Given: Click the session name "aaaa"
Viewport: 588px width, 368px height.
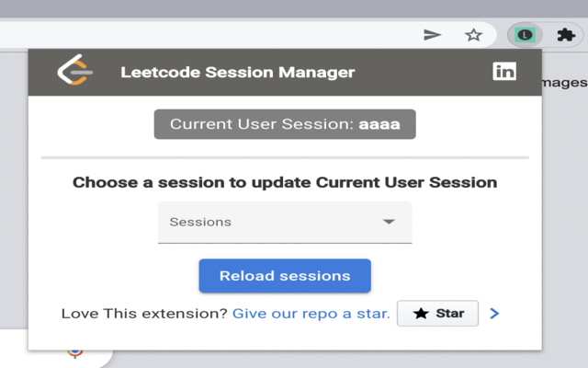Looking at the screenshot, I should (x=379, y=124).
